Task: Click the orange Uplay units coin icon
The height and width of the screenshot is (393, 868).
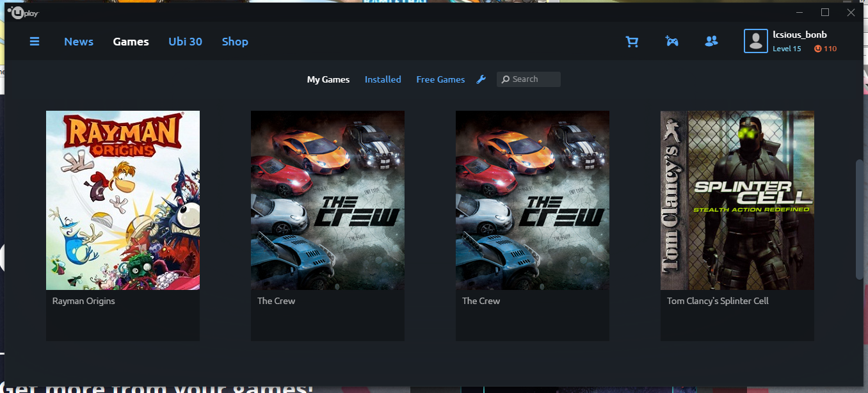Action: pyautogui.click(x=817, y=49)
